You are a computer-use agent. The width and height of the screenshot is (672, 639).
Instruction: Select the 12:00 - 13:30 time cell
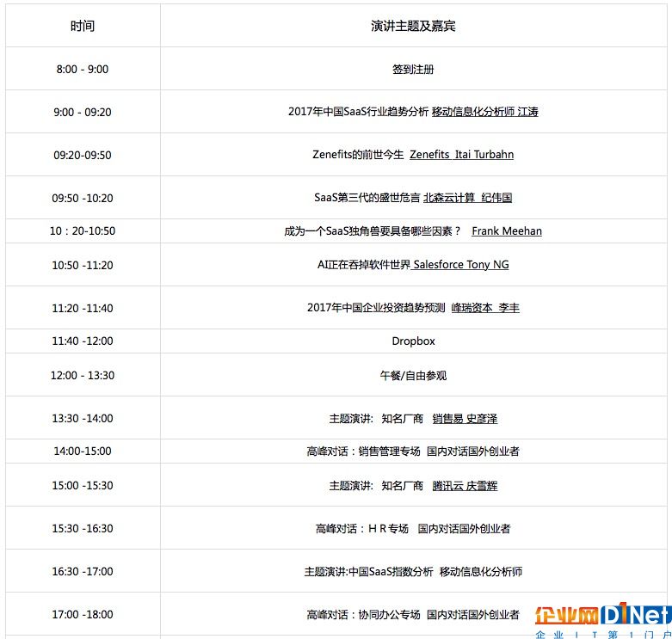point(83,375)
